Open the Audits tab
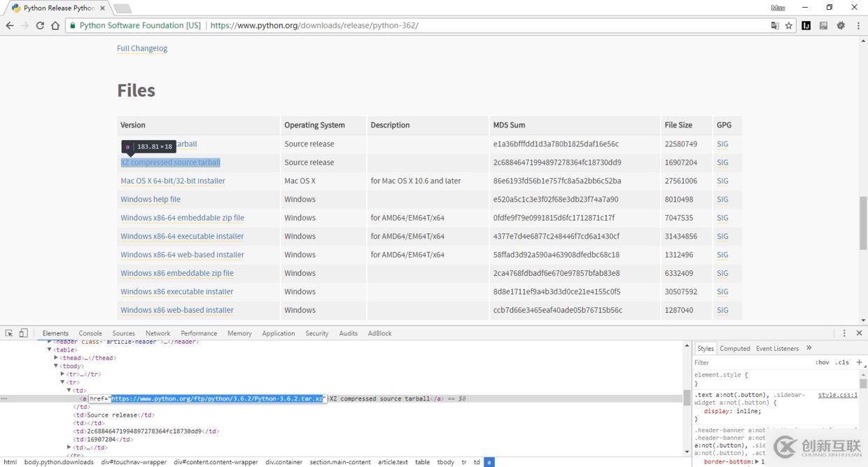868x467 pixels. (x=348, y=333)
